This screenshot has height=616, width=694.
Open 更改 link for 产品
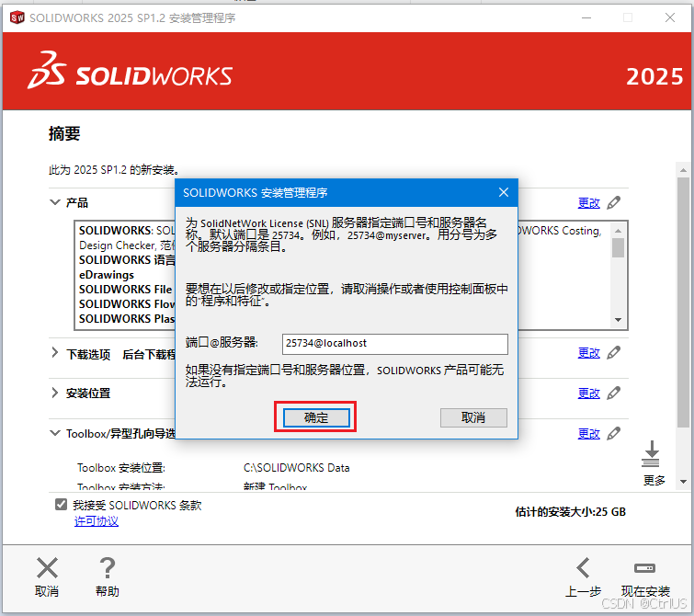click(588, 203)
